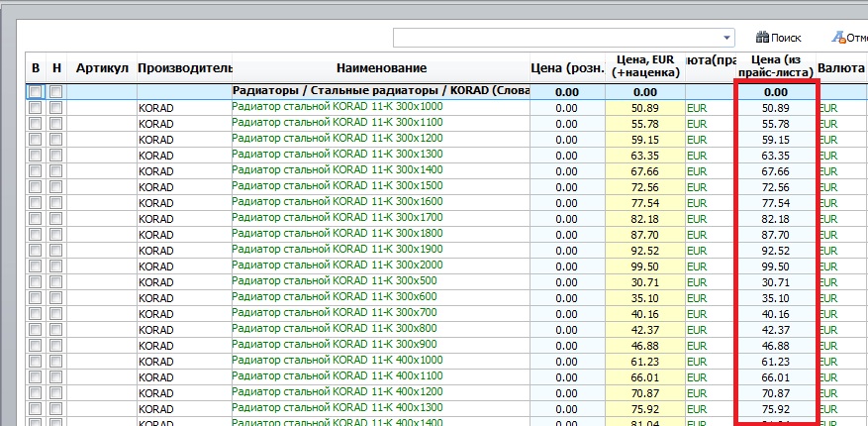868x426 pixels.
Task: Click the KORAD manufacturer cell of row 300x1100
Action: (x=184, y=124)
